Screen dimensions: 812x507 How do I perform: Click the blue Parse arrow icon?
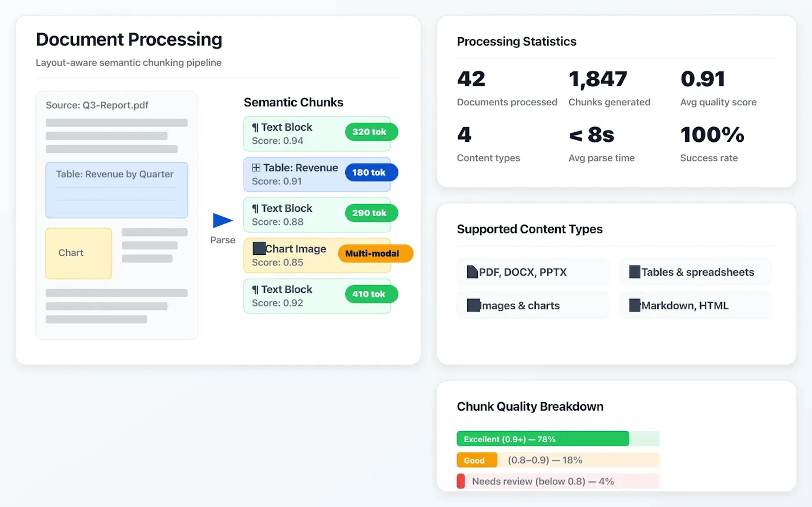[x=222, y=220]
